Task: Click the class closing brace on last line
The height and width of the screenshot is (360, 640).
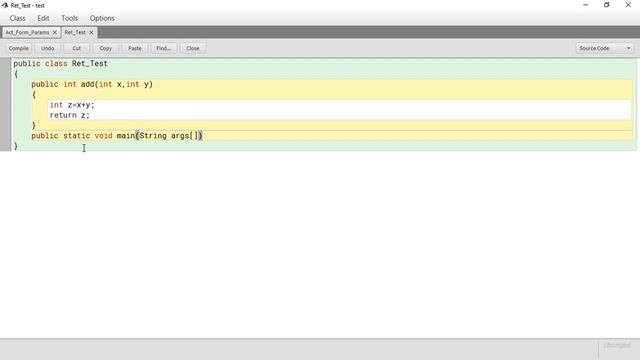Action: 16,146
